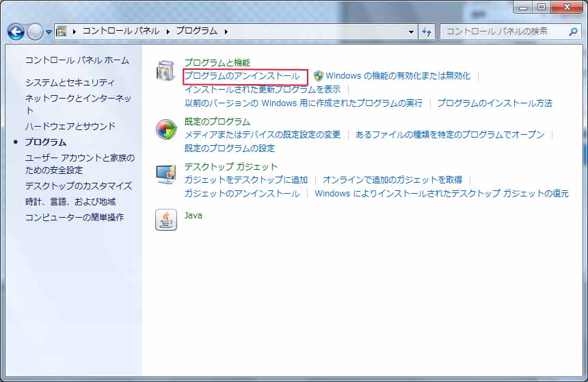Expand the arrow after プログラム breadcrumb
The height and width of the screenshot is (382, 588).
(x=226, y=31)
